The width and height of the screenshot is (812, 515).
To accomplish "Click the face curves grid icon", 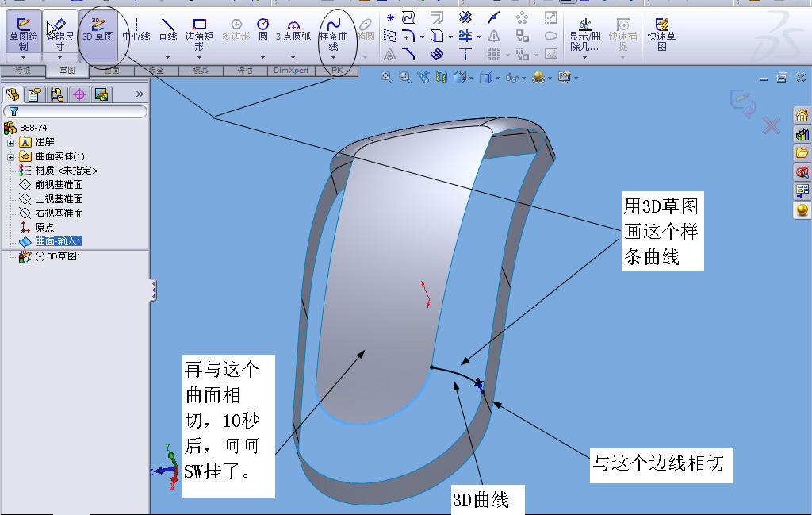I will 437,53.
